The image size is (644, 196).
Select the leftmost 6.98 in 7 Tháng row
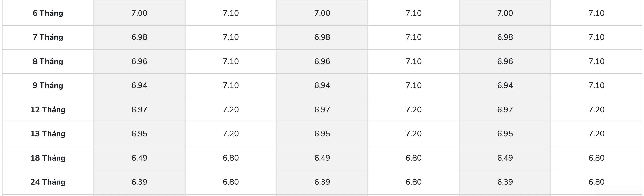pos(139,37)
